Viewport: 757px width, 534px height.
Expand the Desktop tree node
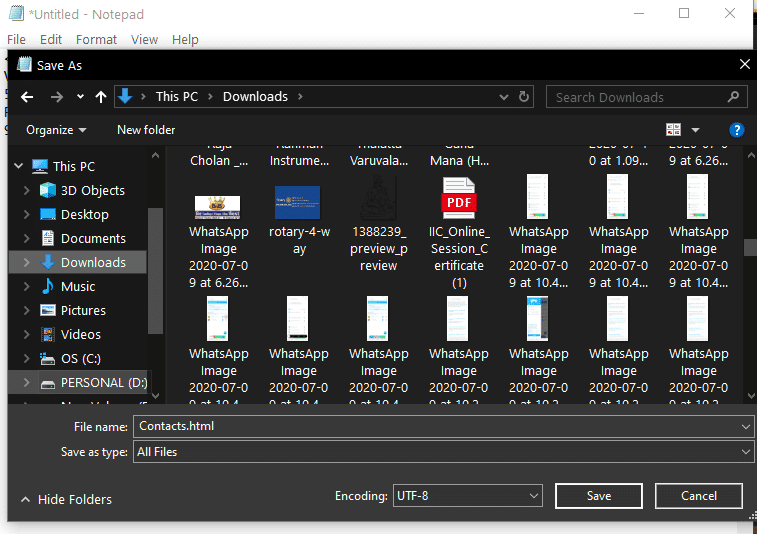coord(27,214)
